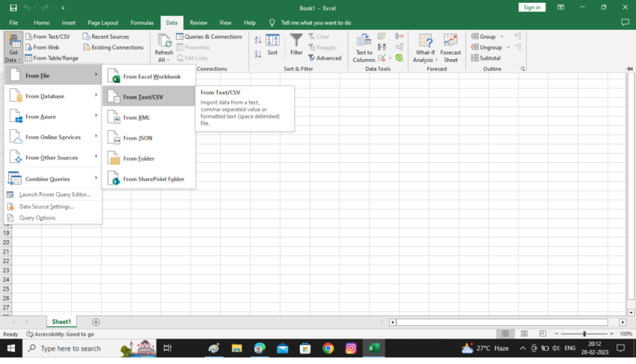Choose From SharePoint Folder

pos(149,179)
